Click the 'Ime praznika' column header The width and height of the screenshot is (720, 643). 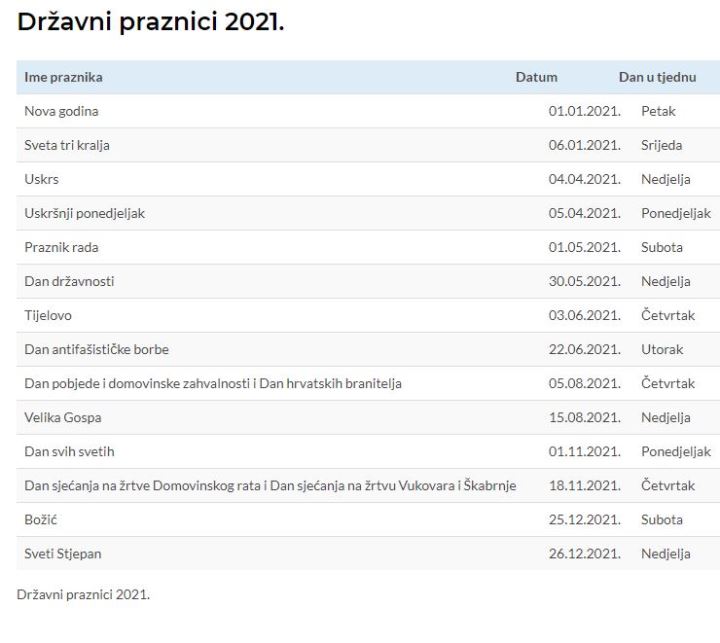63,77
